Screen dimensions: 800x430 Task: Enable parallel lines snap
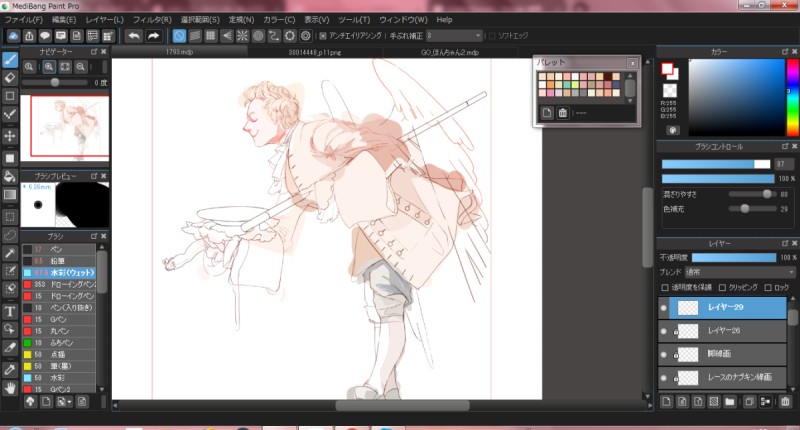click(x=195, y=36)
